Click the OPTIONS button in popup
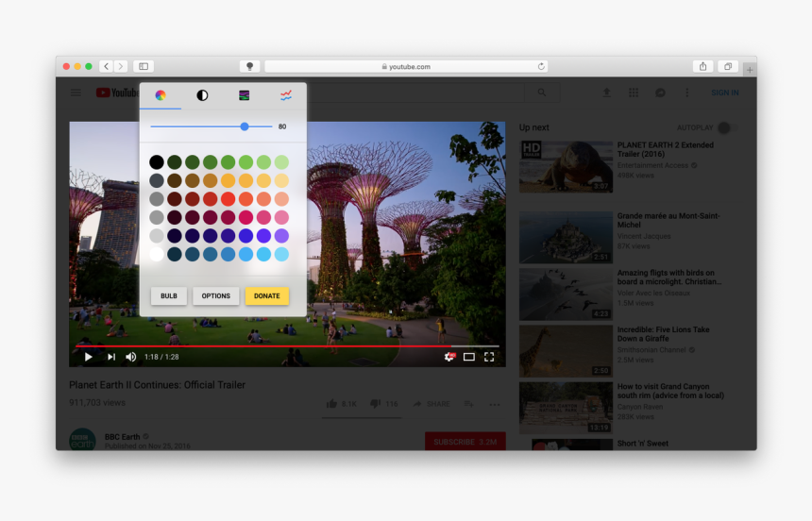The image size is (812, 521). coord(215,295)
